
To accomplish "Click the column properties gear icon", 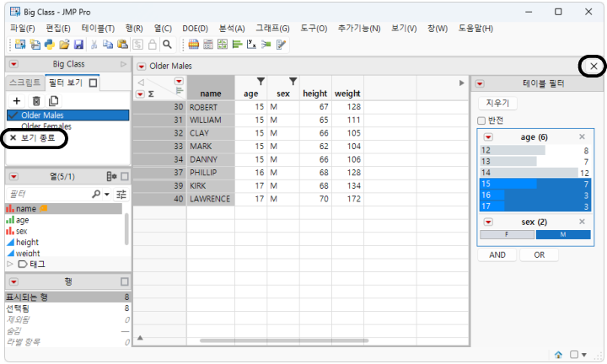I will [111, 177].
